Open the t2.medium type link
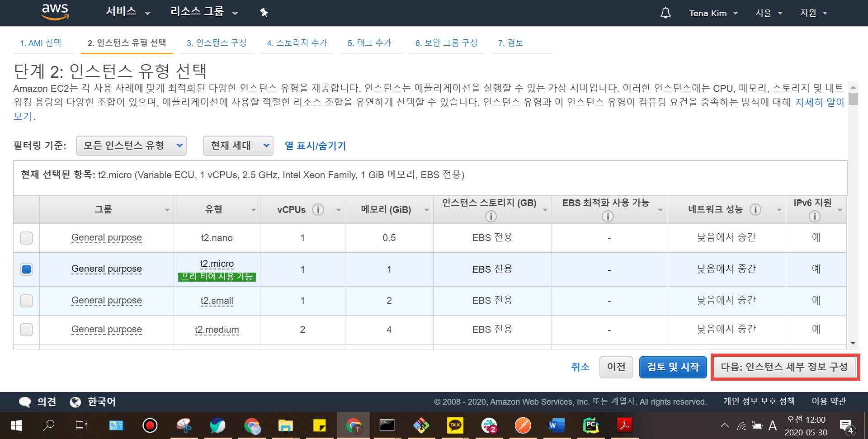The width and height of the screenshot is (868, 439). pyautogui.click(x=217, y=330)
